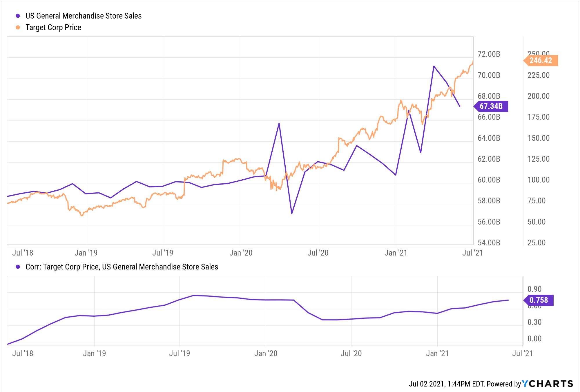Image resolution: width=580 pixels, height=392 pixels.
Task: Select the orange 246.42 price marker
Action: pos(541,60)
